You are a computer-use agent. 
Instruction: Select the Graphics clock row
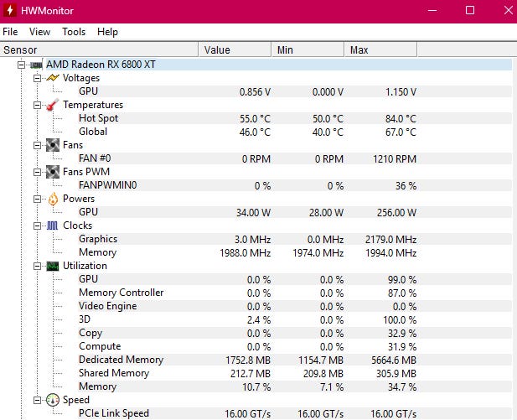(295, 239)
